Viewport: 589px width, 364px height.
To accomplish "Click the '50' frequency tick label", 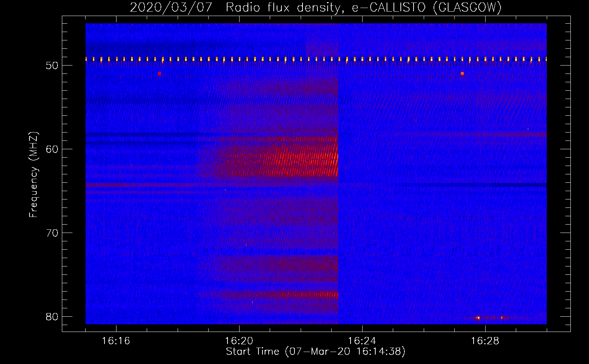I will [52, 66].
